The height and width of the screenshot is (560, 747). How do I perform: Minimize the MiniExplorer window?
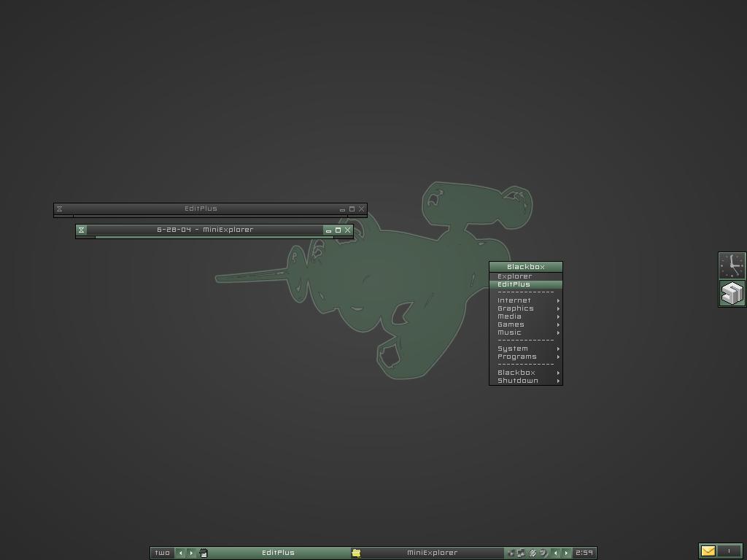coord(328,230)
